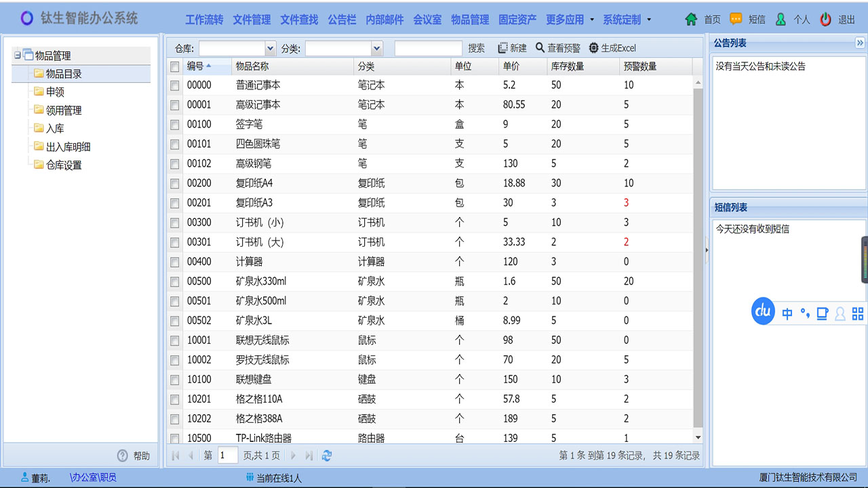The height and width of the screenshot is (488, 868).
Task: Click the 短信 message icon in top bar
Action: point(734,19)
